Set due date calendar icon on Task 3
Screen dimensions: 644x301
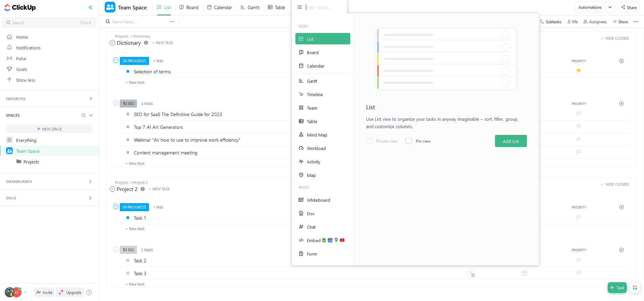coord(524,273)
